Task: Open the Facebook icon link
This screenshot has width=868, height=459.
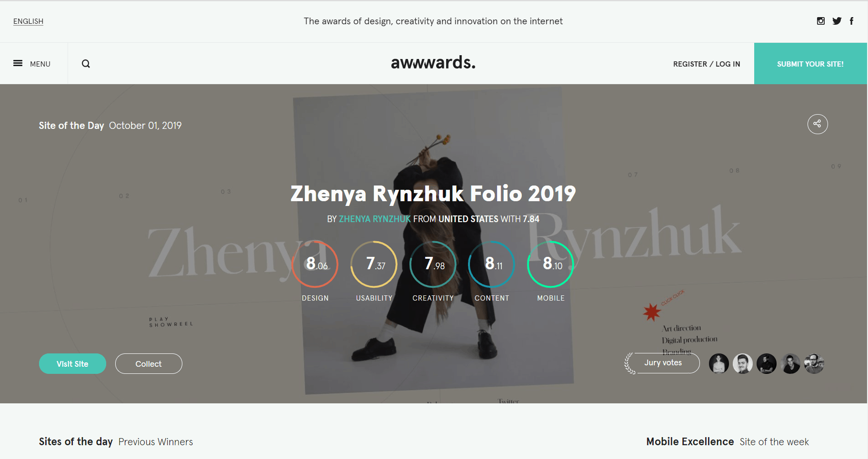Action: pyautogui.click(x=851, y=21)
